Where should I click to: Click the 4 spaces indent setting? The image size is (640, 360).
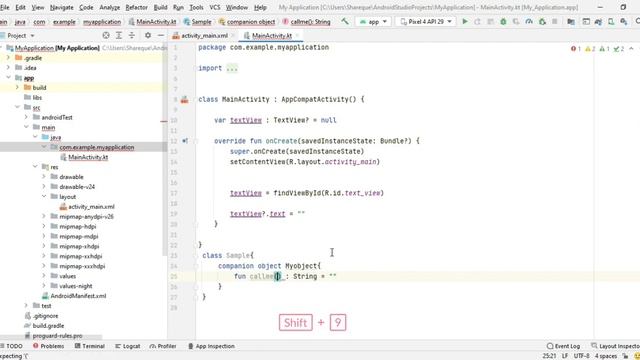(606, 356)
